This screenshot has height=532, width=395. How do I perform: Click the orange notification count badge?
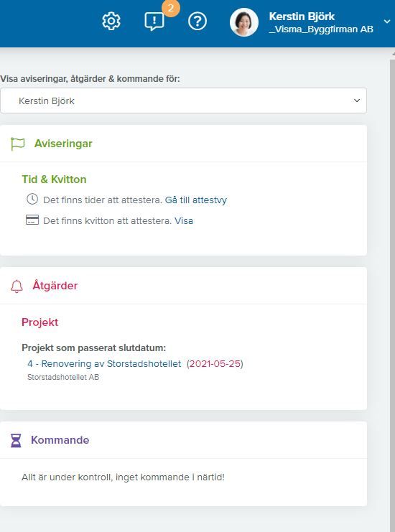click(171, 8)
